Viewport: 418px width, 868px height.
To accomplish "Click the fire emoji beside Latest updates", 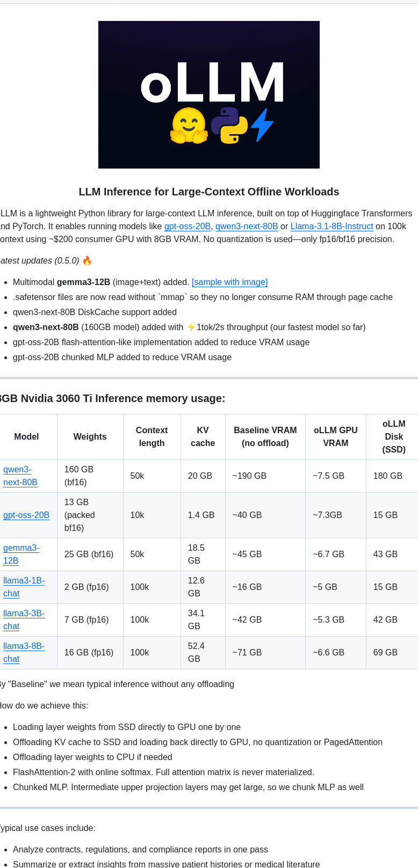I will tap(87, 261).
